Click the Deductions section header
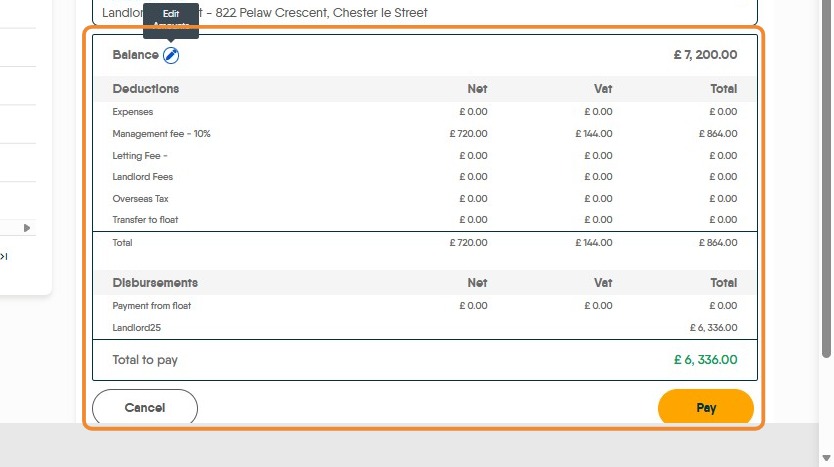Image resolution: width=834 pixels, height=467 pixels. click(x=146, y=89)
